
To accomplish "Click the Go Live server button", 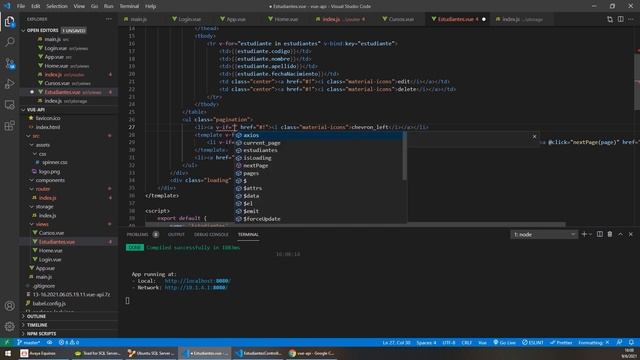I will [x=504, y=342].
